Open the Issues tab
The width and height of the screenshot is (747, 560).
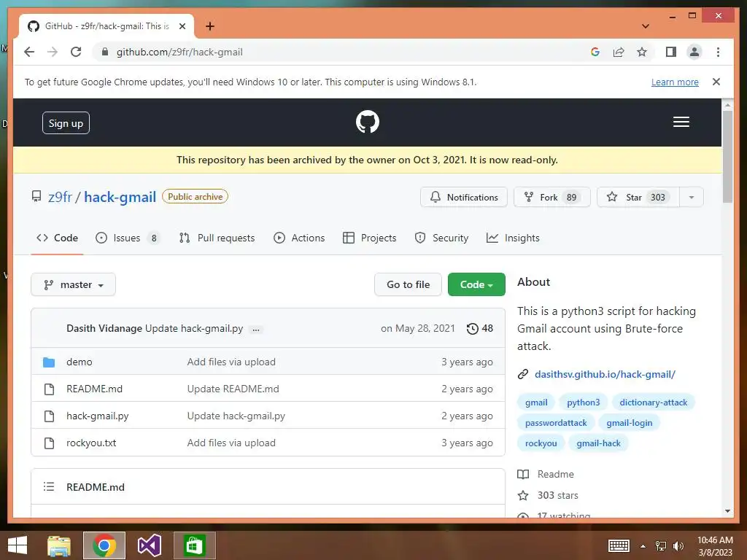(127, 238)
